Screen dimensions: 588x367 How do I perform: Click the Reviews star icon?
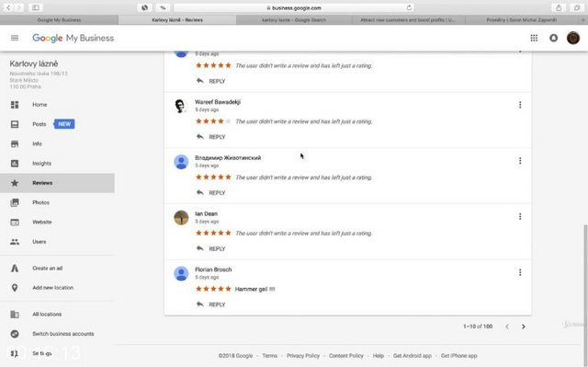point(15,183)
